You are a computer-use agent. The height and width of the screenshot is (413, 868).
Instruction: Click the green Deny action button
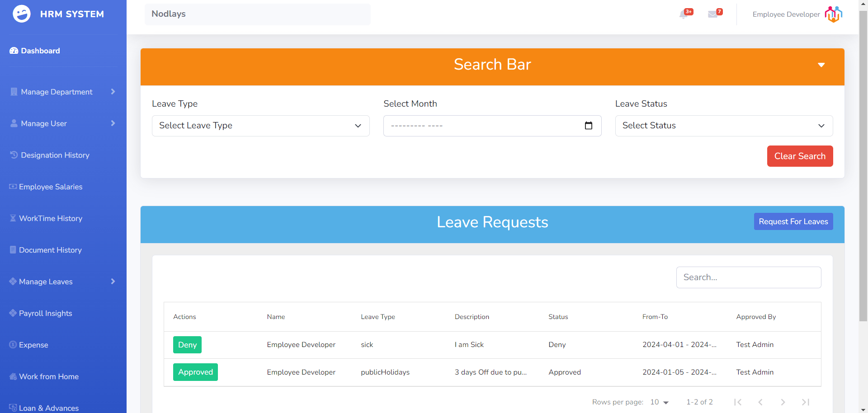(x=187, y=345)
